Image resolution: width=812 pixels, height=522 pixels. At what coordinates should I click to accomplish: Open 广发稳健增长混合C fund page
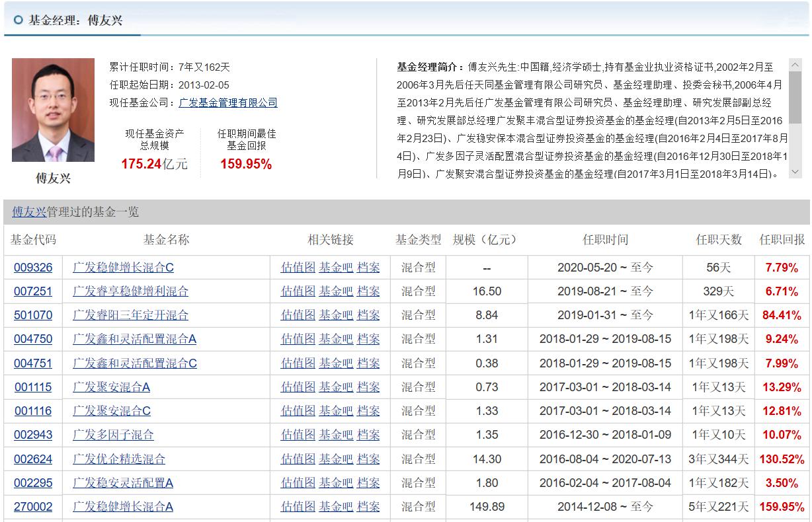click(123, 268)
